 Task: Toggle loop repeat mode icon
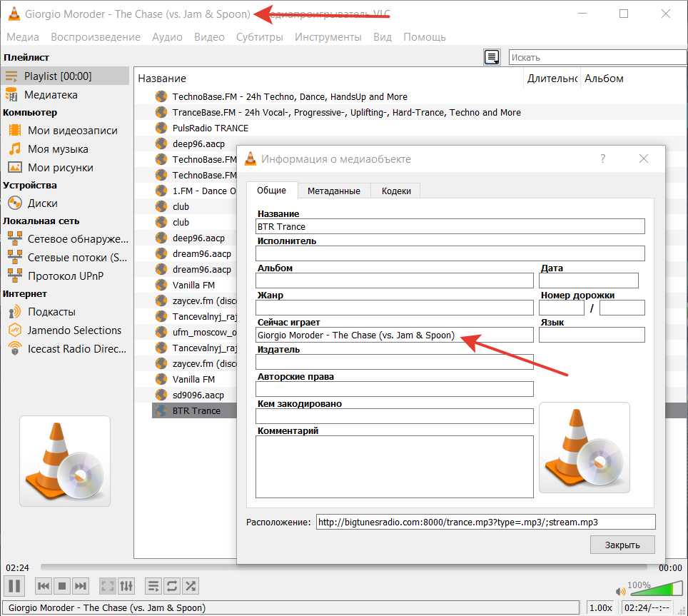tap(172, 586)
